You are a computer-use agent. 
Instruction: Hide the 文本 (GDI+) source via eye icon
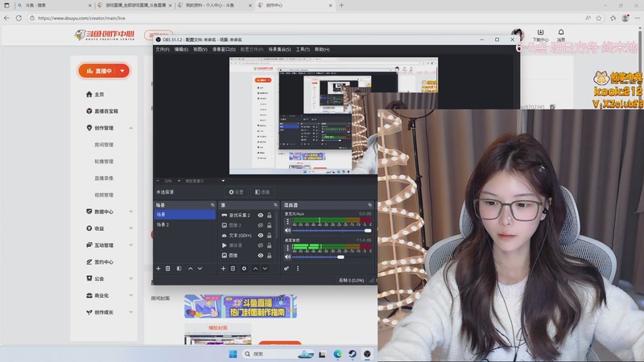tap(260, 235)
